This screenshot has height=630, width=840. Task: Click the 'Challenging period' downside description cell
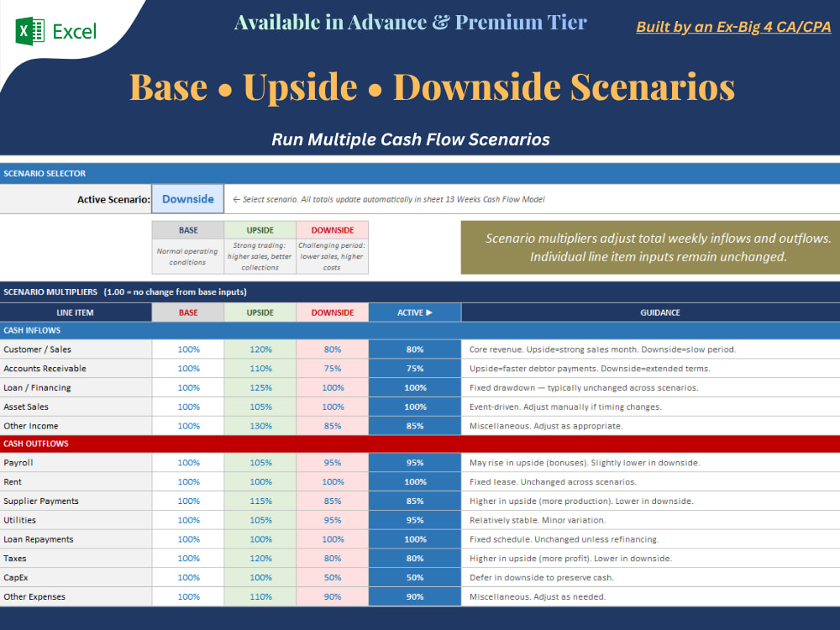[332, 256]
